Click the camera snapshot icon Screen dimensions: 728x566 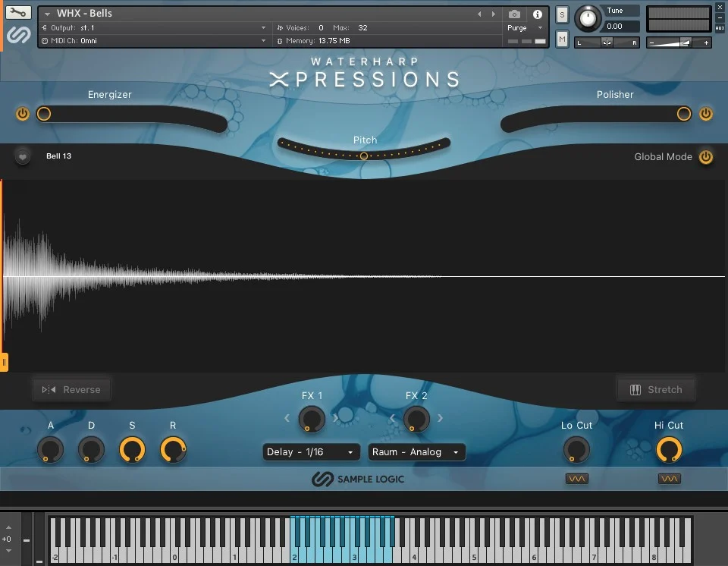(x=514, y=14)
